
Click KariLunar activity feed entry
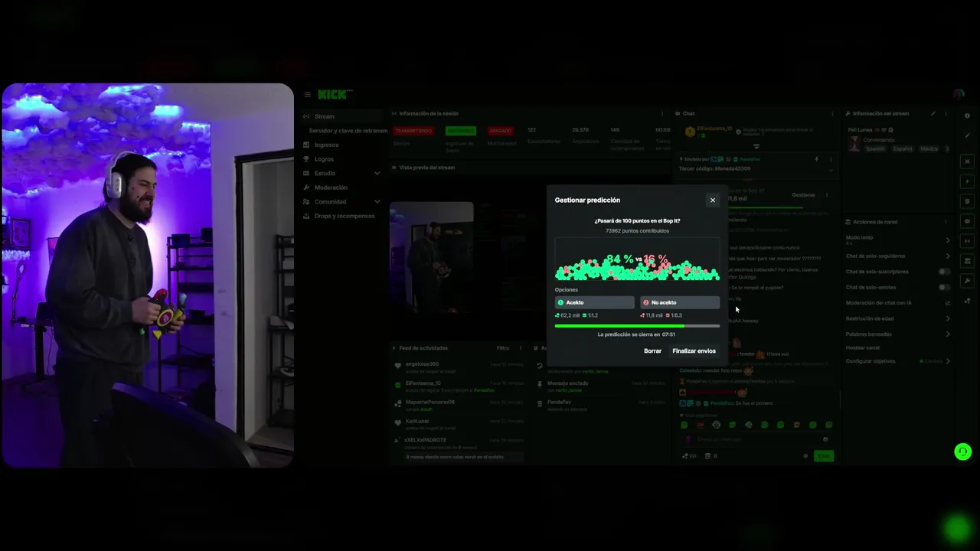pyautogui.click(x=459, y=423)
